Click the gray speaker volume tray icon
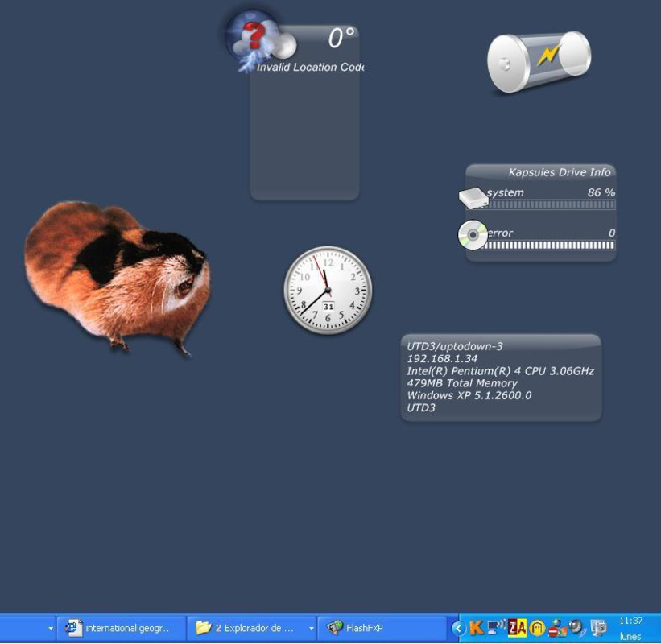Image resolution: width=661 pixels, height=644 pixels. tap(576, 628)
